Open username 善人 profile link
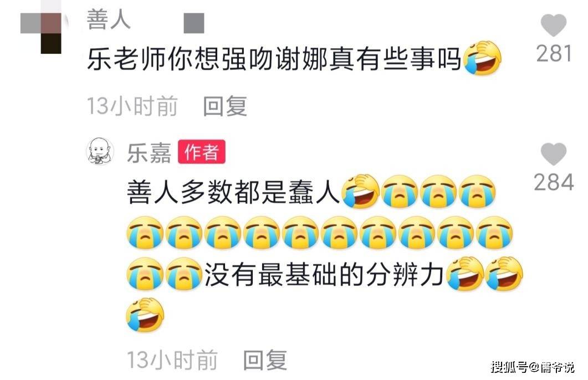Image resolution: width=588 pixels, height=380 pixels. [x=109, y=19]
